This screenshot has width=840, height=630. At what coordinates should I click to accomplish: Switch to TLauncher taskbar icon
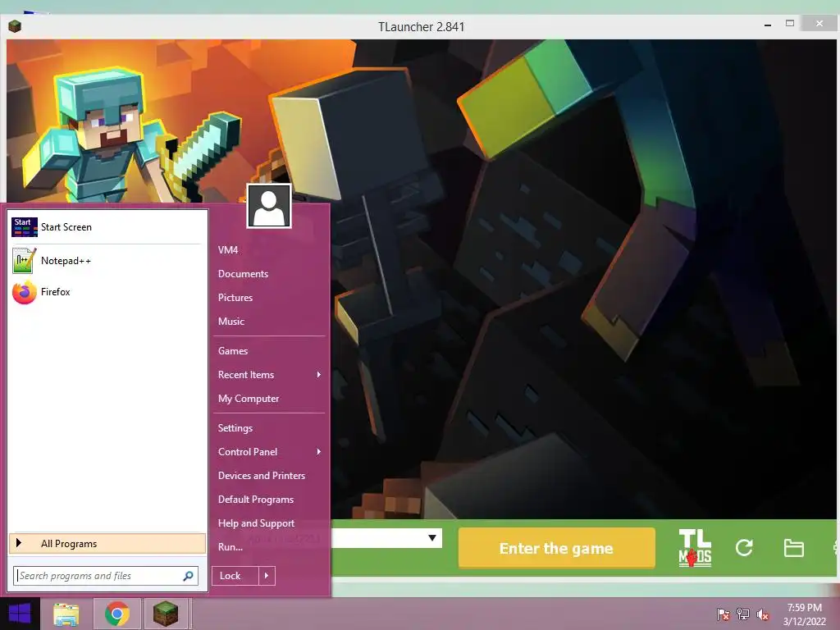click(x=166, y=614)
